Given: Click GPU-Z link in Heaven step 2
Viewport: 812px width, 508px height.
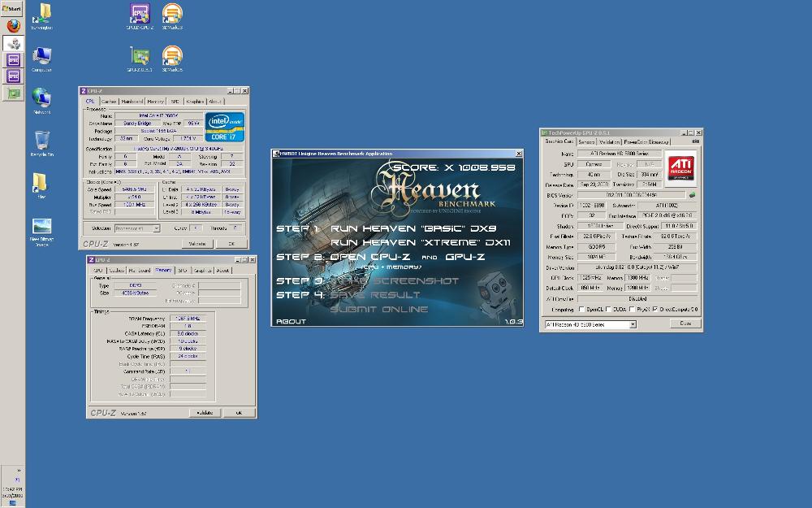Looking at the screenshot, I should 464,257.
